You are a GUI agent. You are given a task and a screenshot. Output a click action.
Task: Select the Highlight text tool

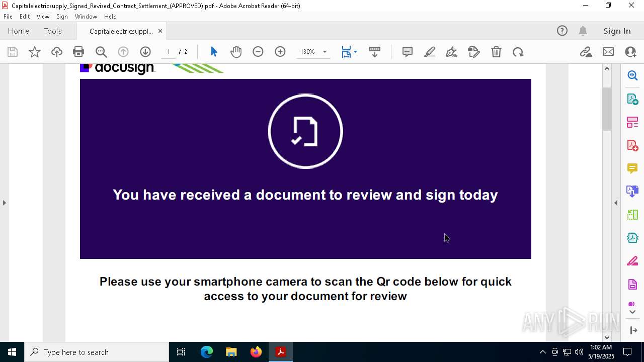click(x=430, y=52)
